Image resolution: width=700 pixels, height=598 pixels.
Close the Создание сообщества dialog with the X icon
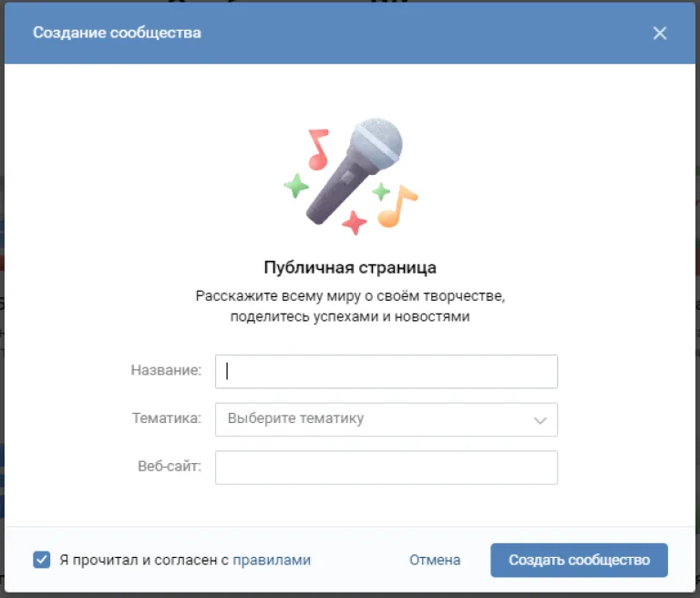tap(659, 33)
